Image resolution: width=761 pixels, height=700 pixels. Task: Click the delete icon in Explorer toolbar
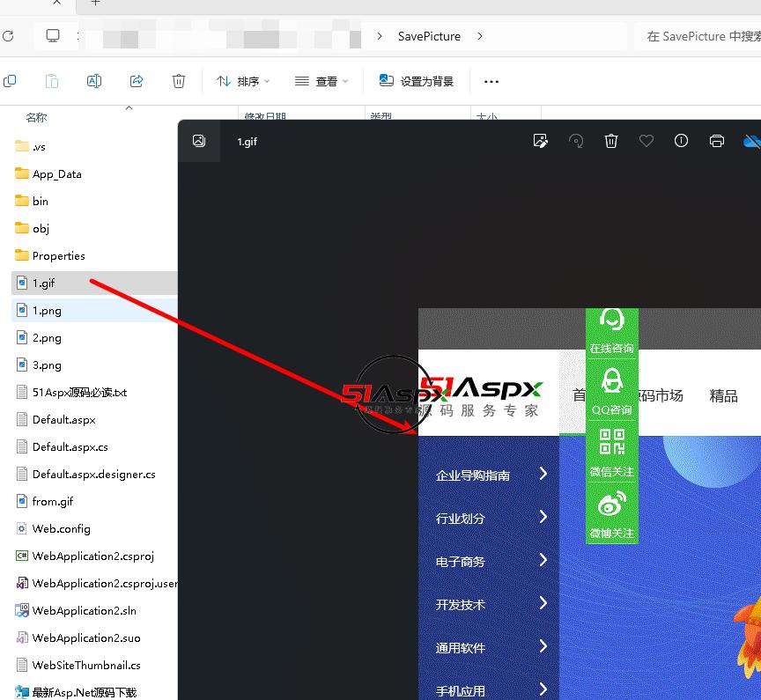coord(179,81)
